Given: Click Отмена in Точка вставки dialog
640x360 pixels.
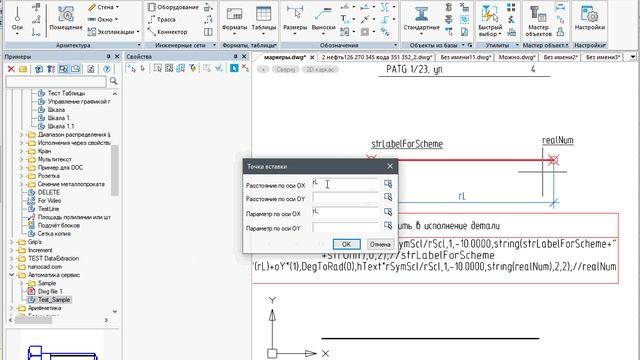Looking at the screenshot, I should point(380,244).
